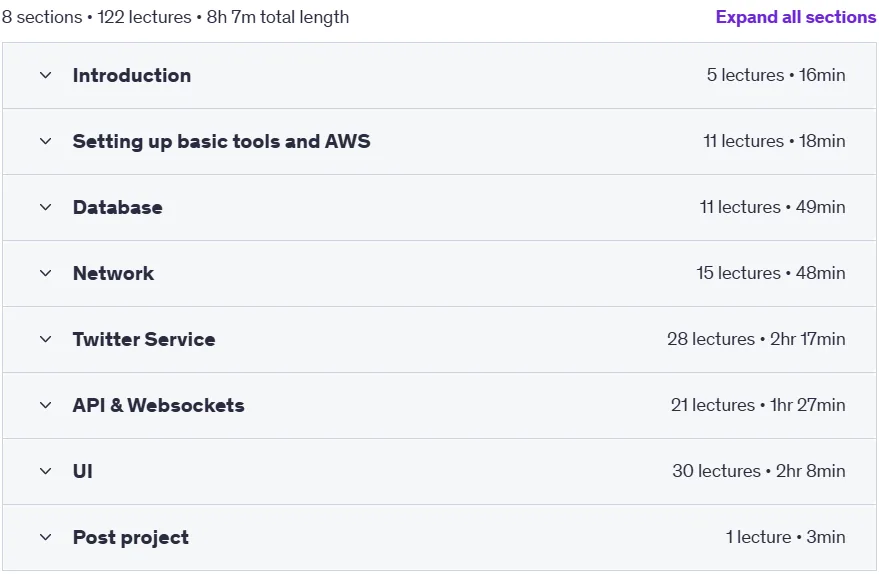Click the chevron arrow beside UI
The height and width of the screenshot is (574, 879).
45,471
